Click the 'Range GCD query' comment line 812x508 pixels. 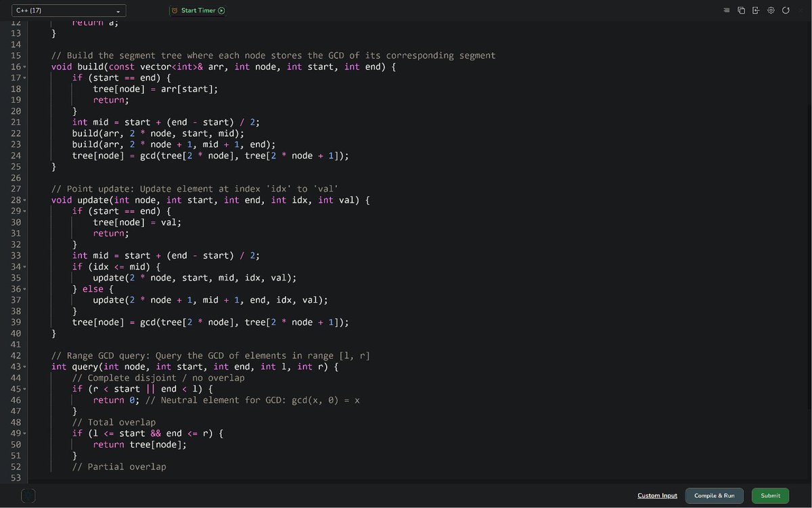tap(210, 356)
